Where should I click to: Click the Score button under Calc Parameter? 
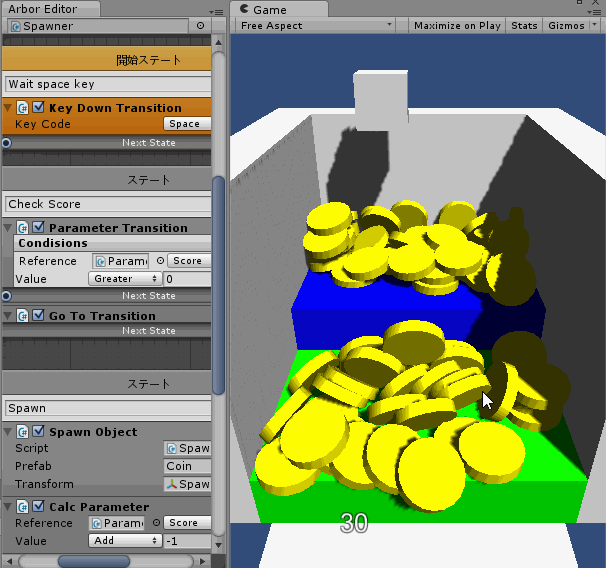coord(187,523)
